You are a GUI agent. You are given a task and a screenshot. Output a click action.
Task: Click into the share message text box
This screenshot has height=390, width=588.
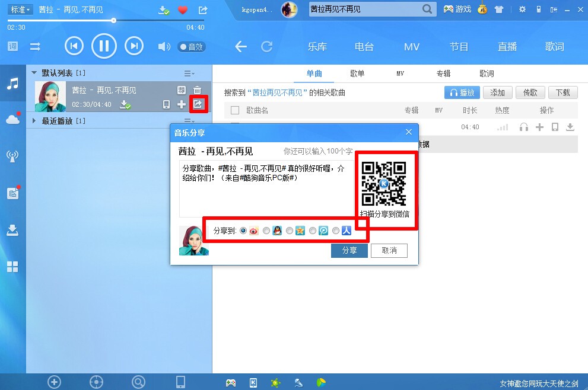[267, 189]
